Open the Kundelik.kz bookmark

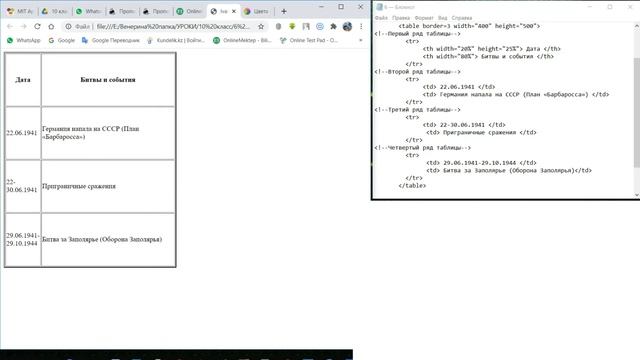click(176, 40)
